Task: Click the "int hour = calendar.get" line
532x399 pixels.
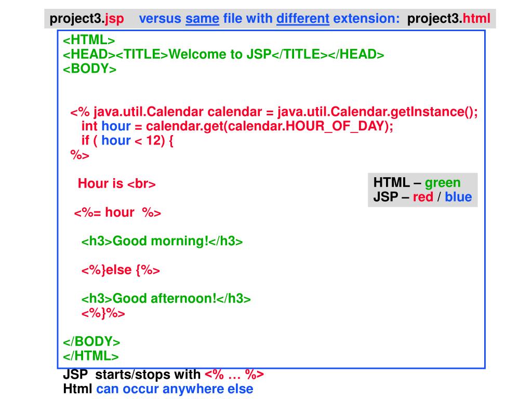Action: coord(237,127)
